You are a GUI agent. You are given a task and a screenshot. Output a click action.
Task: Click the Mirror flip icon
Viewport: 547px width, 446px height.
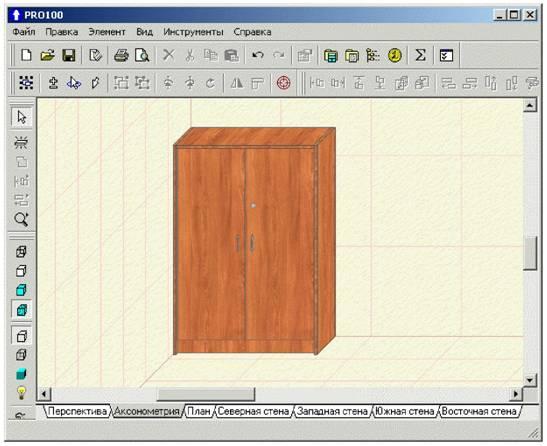237,83
